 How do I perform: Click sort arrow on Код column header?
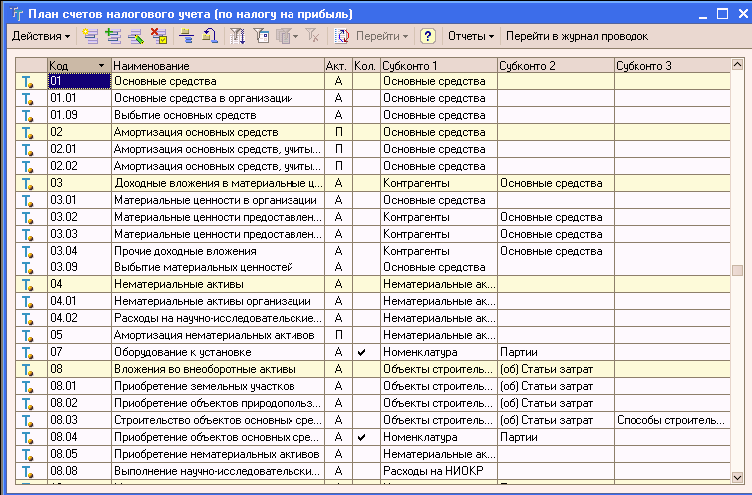101,65
